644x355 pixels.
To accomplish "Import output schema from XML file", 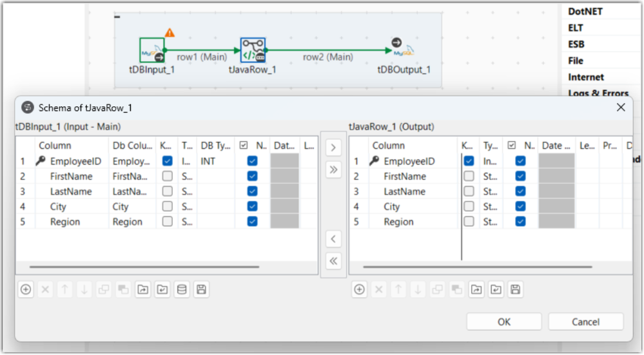I will (x=496, y=290).
